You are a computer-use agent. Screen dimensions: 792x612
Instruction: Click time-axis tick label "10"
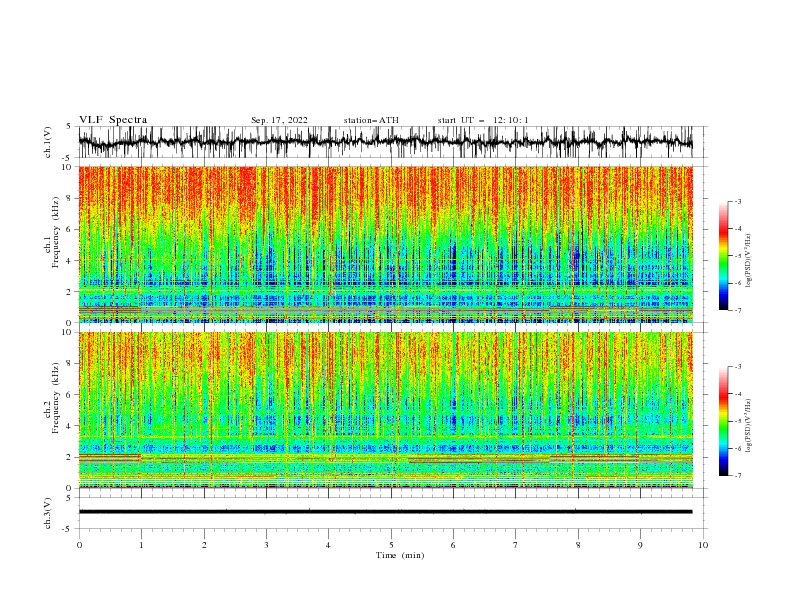[703, 545]
